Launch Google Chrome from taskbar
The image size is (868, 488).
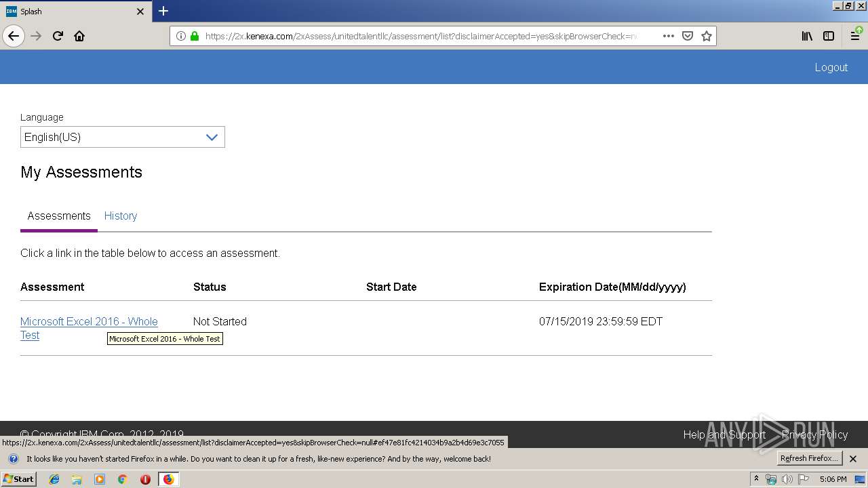click(x=123, y=479)
